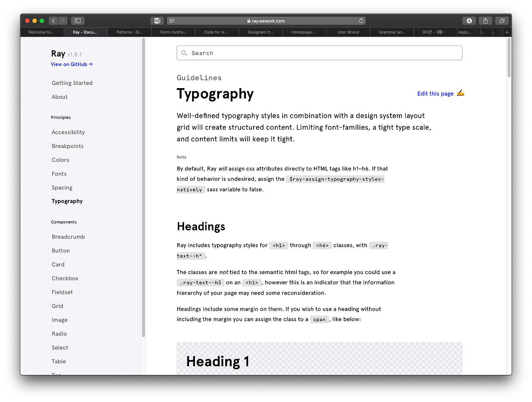Click the '<h6>' inline code tag
The width and height of the screenshot is (532, 402).
click(323, 246)
